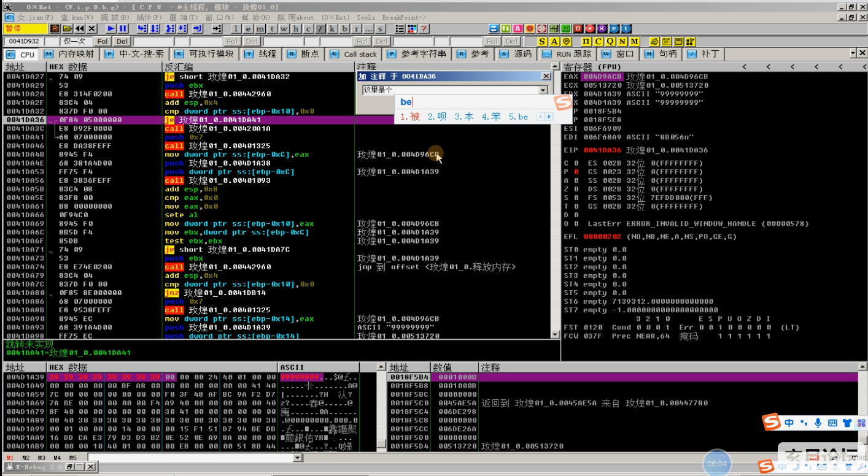868x476 pixels.
Task: Click the Pause execution toolbar icon
Action: click(123, 29)
